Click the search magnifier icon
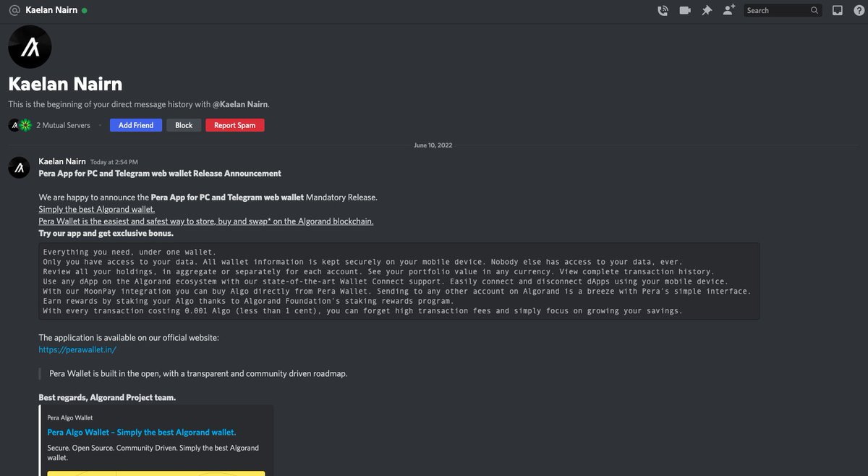Image resolution: width=868 pixels, height=476 pixels. pyautogui.click(x=814, y=11)
